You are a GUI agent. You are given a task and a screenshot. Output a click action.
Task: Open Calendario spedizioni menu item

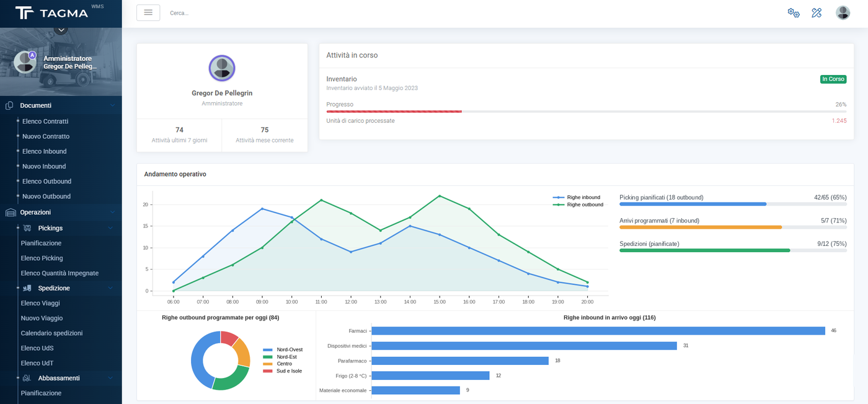(51, 333)
